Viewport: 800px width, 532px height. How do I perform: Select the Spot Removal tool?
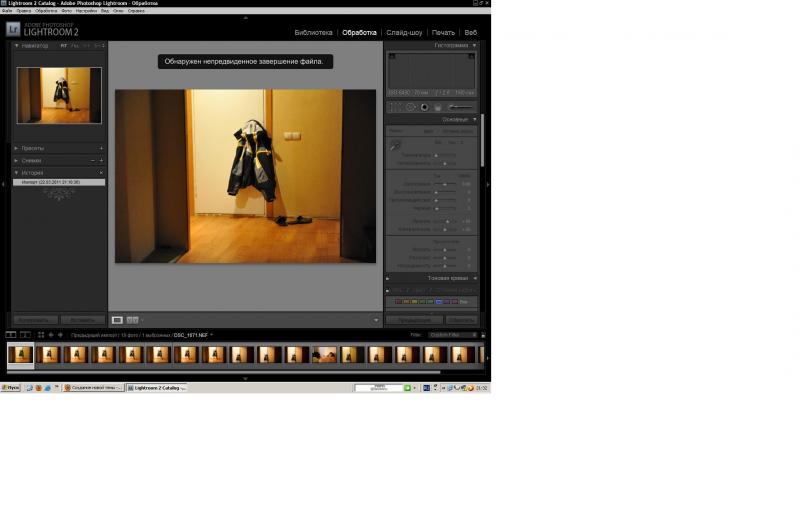tap(410, 107)
